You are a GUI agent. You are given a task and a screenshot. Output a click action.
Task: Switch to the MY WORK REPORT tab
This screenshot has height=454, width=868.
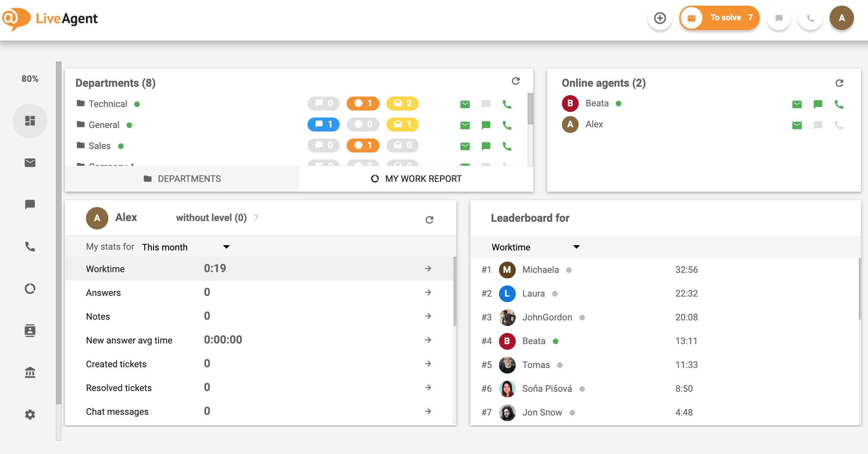[x=416, y=178]
